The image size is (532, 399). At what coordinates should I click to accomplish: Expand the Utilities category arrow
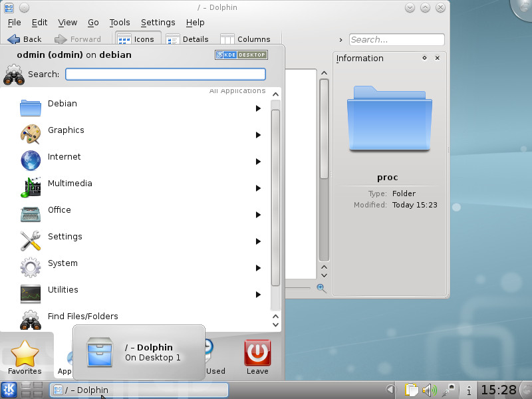click(x=258, y=295)
